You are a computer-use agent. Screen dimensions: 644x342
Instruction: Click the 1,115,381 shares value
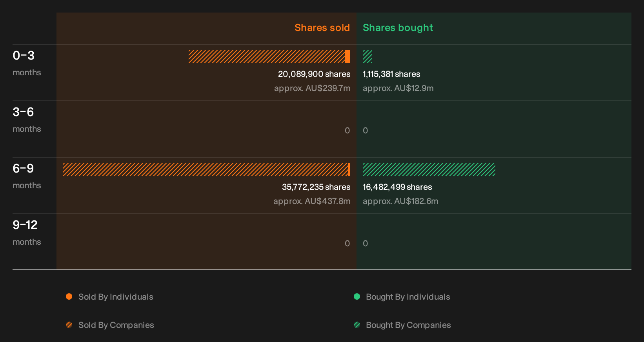(x=391, y=74)
